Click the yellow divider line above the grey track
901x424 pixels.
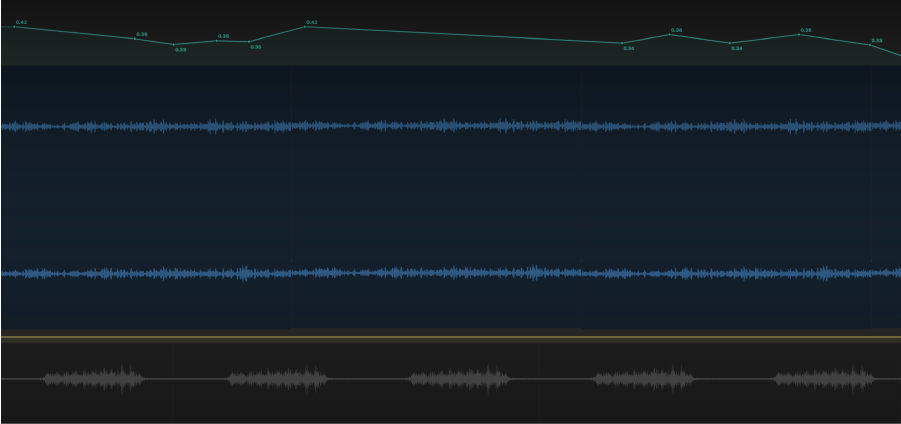click(450, 338)
